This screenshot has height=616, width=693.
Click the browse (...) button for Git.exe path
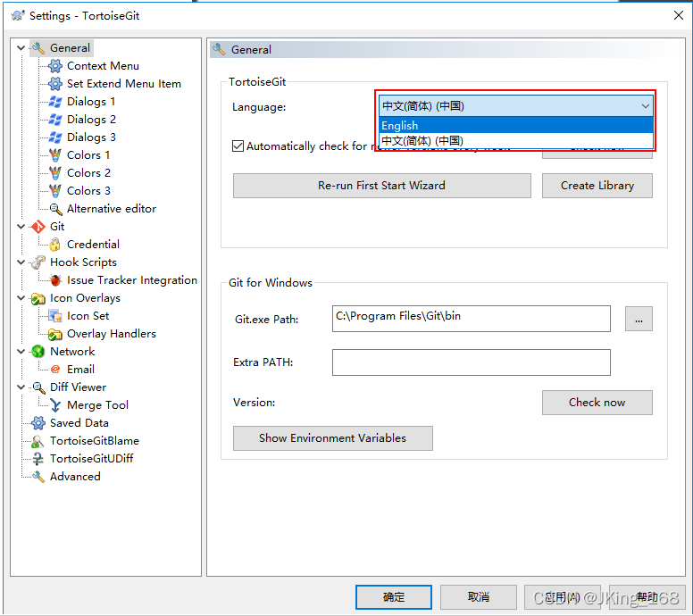pyautogui.click(x=639, y=319)
